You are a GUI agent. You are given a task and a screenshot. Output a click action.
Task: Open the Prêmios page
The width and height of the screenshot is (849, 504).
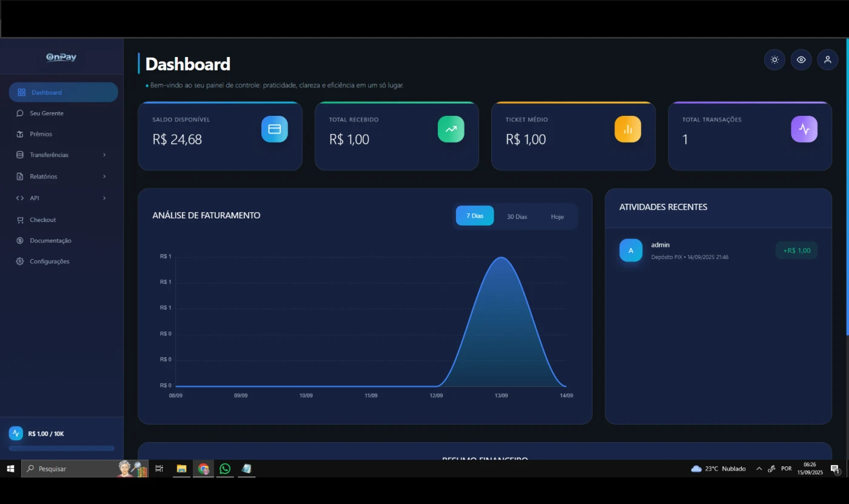41,134
